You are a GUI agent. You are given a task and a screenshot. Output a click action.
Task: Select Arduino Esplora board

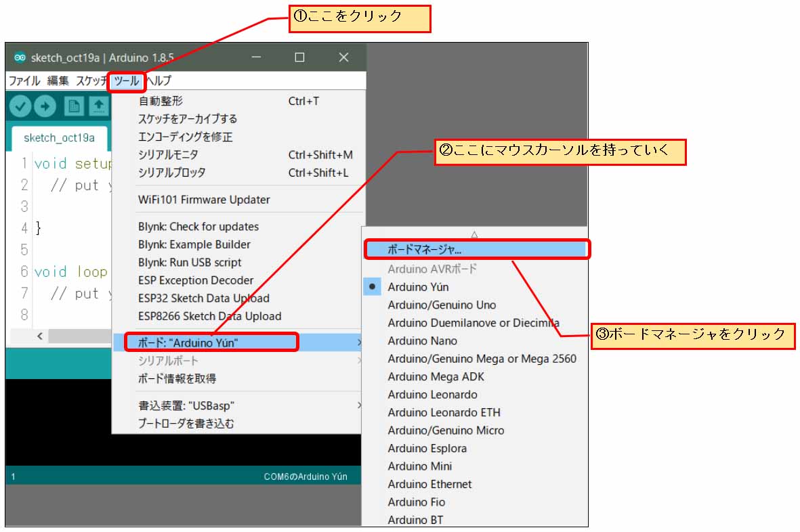(475, 448)
